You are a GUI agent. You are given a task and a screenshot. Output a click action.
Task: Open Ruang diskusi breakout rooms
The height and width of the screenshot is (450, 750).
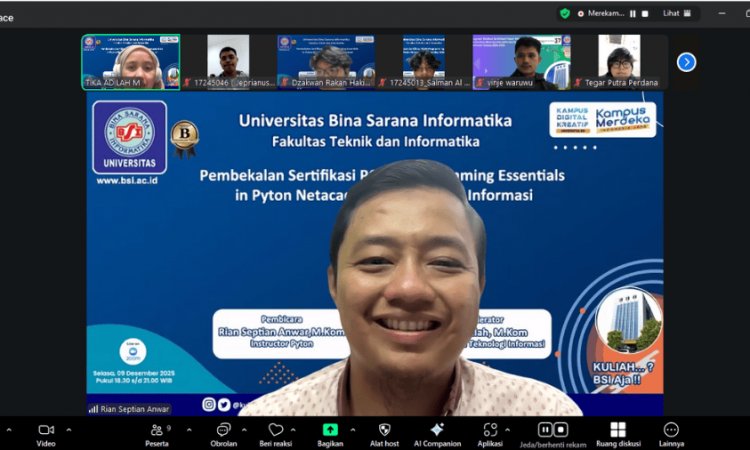(618, 434)
